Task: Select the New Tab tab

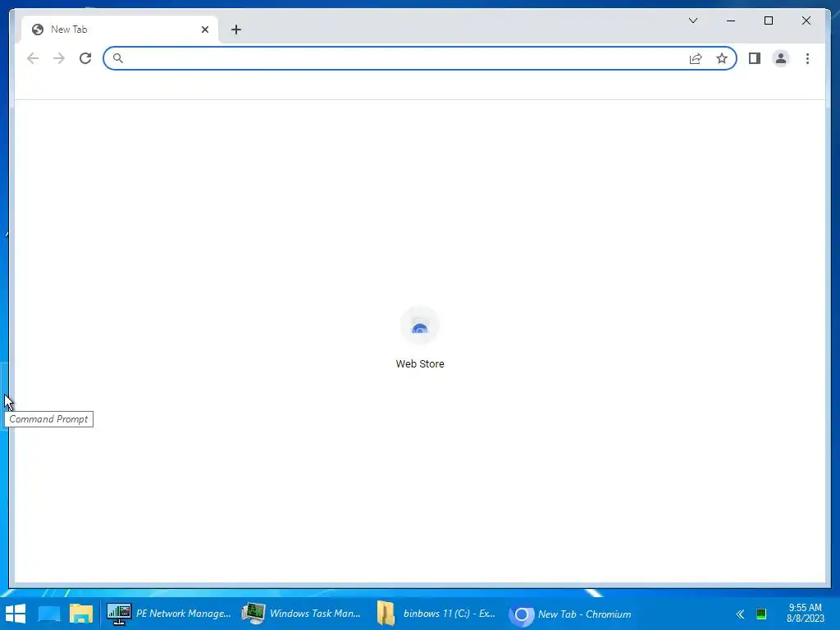Action: click(119, 30)
